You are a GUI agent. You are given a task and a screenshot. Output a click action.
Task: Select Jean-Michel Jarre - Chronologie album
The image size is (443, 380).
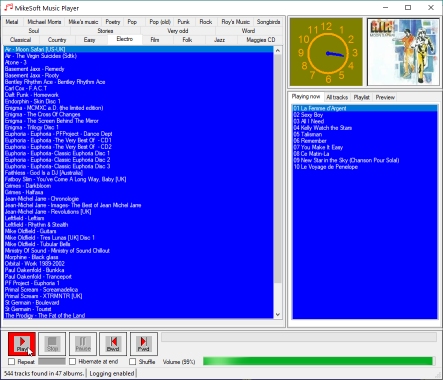click(138, 199)
